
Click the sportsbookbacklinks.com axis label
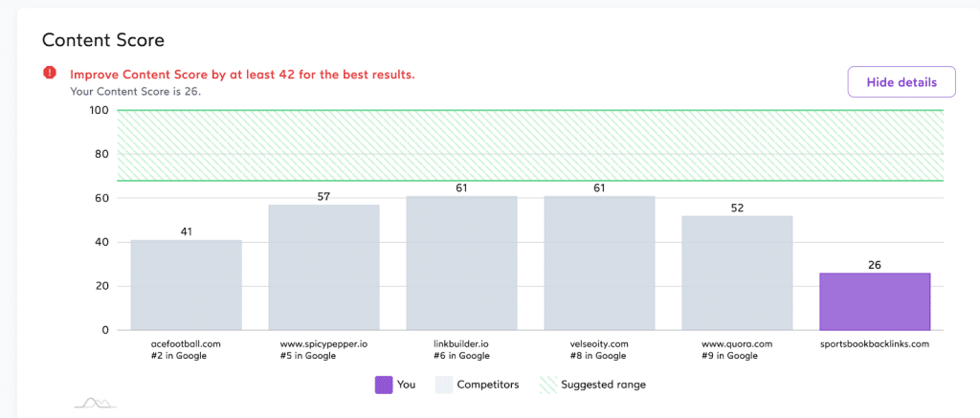point(875,343)
